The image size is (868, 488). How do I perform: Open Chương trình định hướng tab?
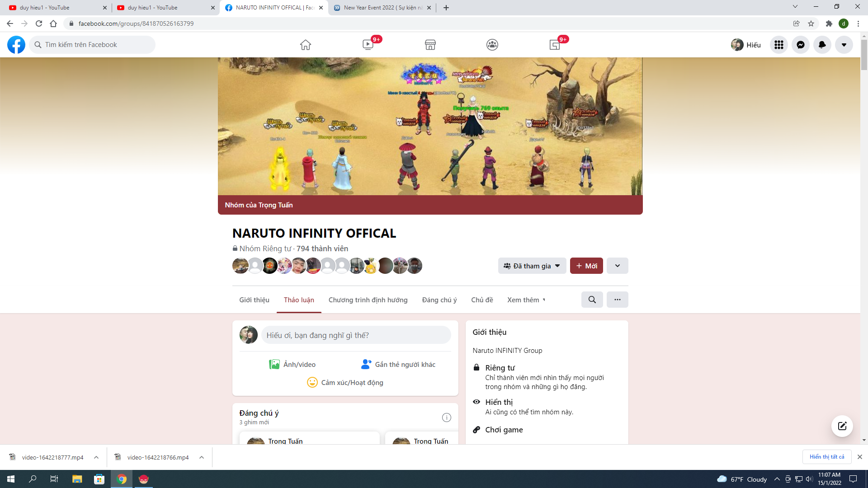click(x=368, y=300)
